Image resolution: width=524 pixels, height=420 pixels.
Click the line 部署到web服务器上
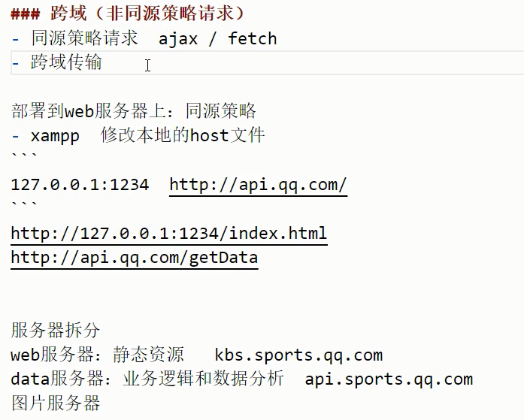(x=134, y=111)
